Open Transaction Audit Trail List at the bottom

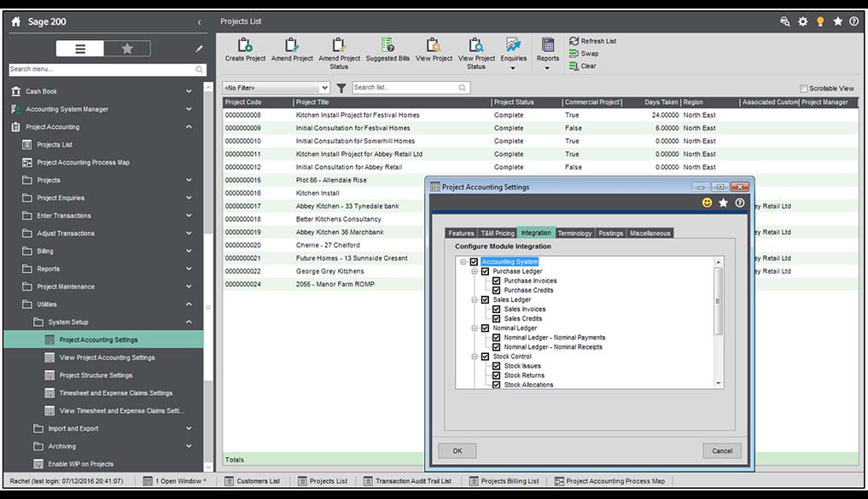(x=407, y=481)
